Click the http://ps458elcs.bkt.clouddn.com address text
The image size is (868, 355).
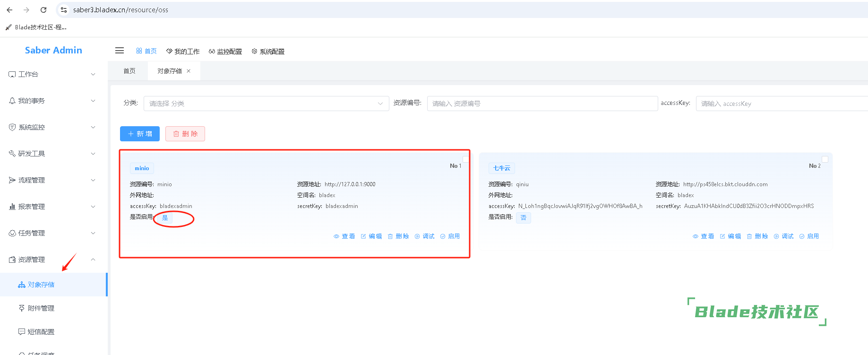point(725,184)
